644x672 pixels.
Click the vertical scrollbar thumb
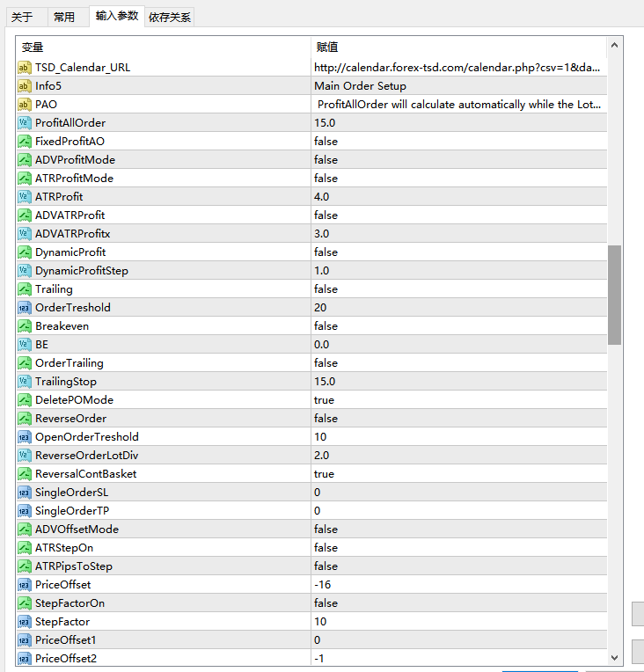tap(614, 295)
